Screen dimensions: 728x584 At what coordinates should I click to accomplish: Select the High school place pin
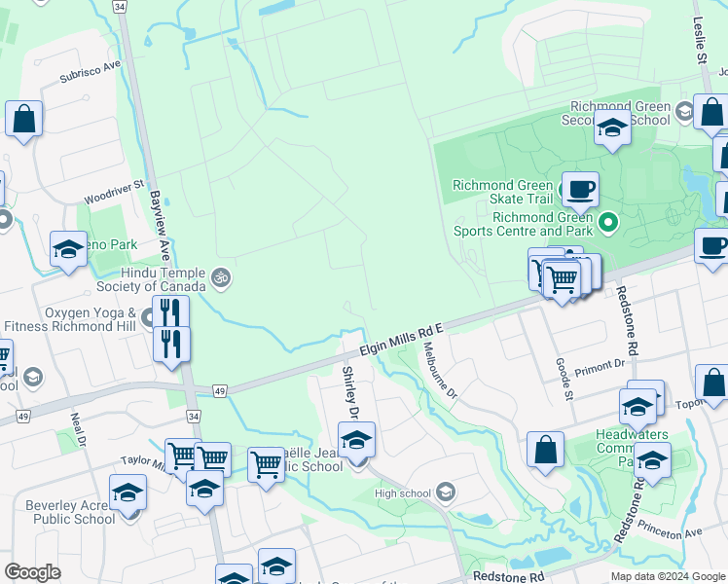tap(446, 493)
